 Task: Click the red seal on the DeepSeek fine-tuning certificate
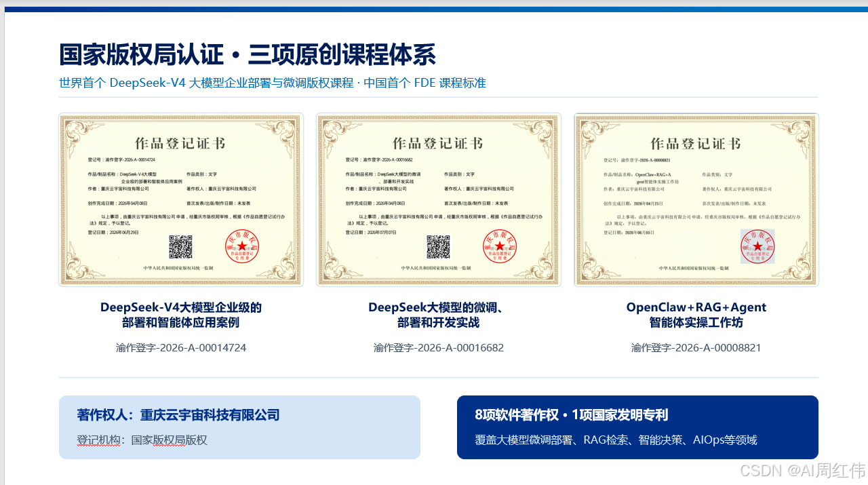coord(500,246)
